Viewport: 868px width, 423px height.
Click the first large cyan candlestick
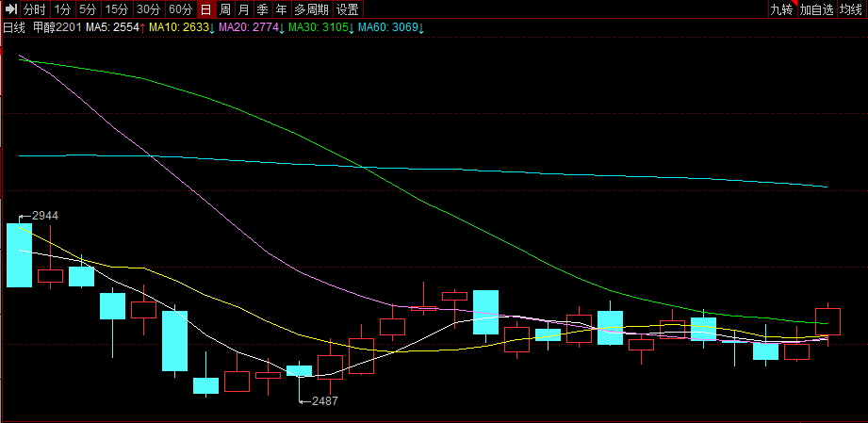pos(20,255)
